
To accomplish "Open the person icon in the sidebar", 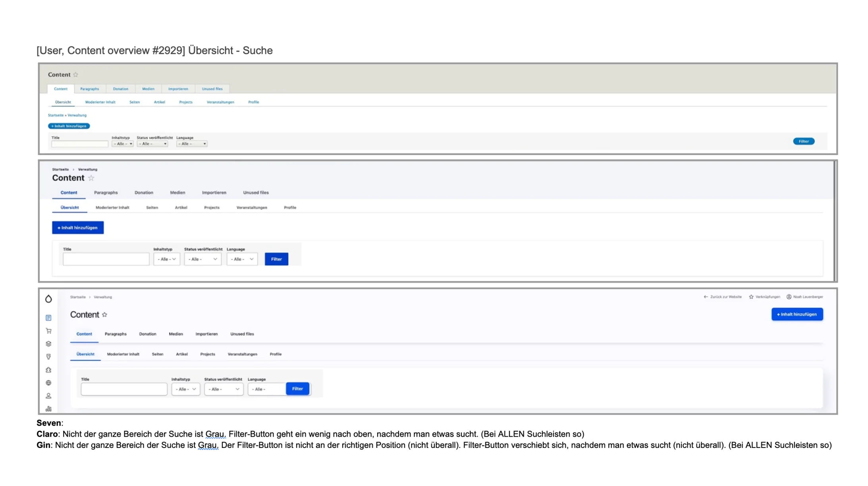I will click(x=48, y=396).
